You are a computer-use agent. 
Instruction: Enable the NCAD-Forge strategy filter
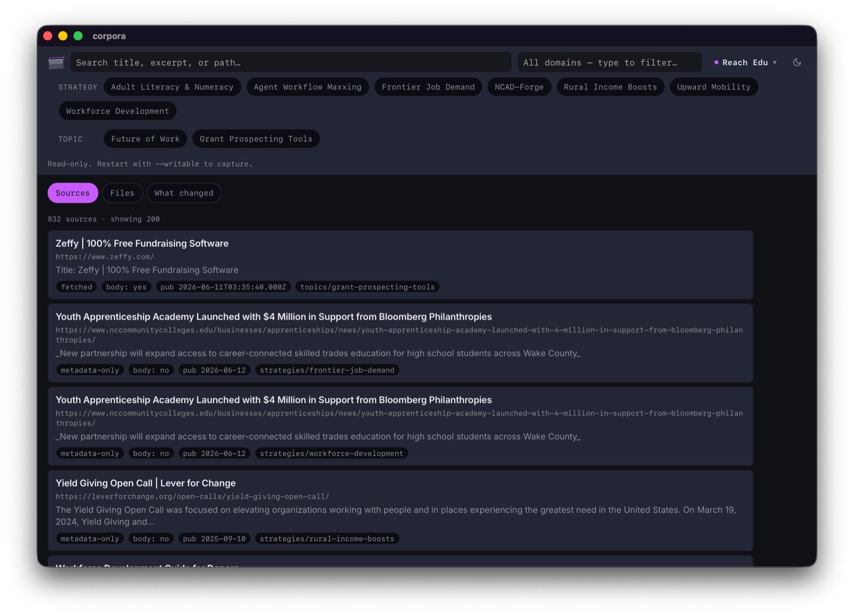tap(519, 87)
